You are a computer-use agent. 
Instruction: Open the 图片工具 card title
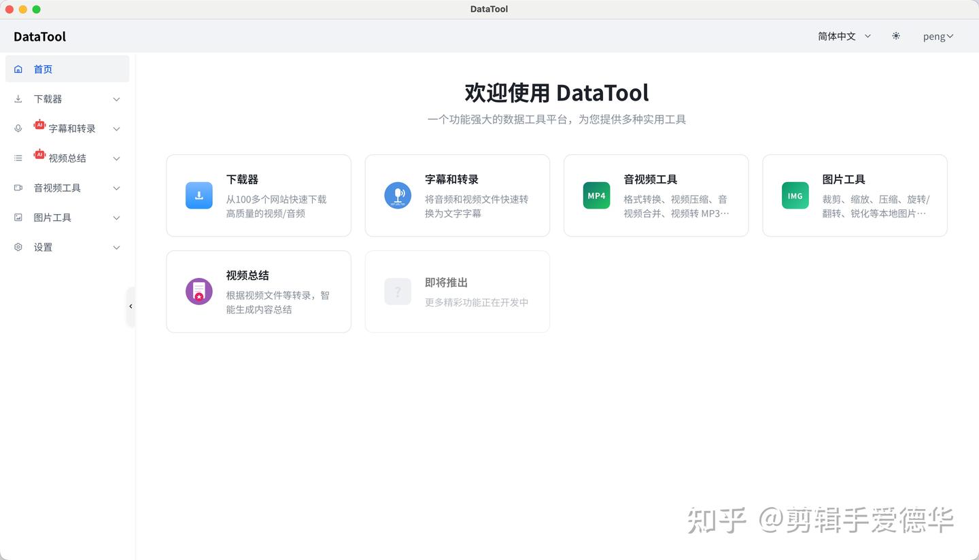[x=844, y=179]
